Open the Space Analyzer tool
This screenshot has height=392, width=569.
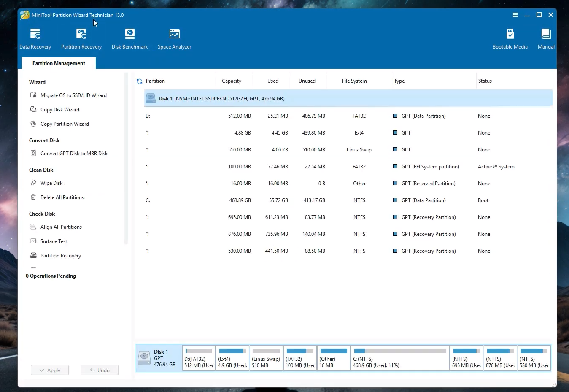[174, 39]
